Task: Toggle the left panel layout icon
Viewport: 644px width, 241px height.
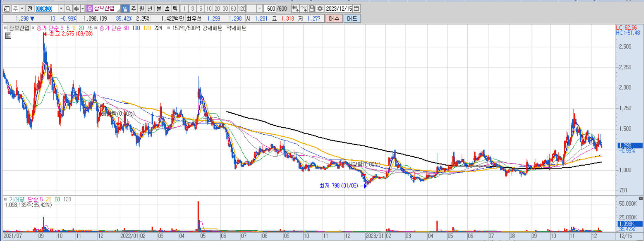Action: pyautogui.click(x=7, y=9)
